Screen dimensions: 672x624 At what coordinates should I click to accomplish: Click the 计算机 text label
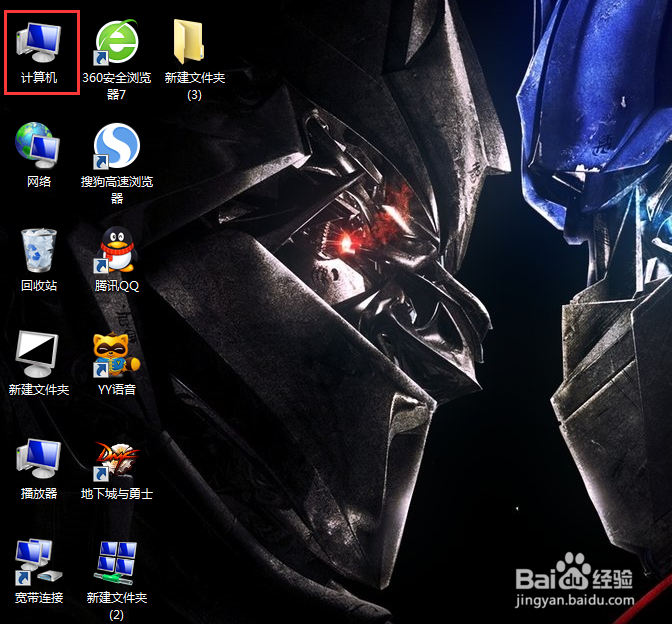pyautogui.click(x=39, y=78)
